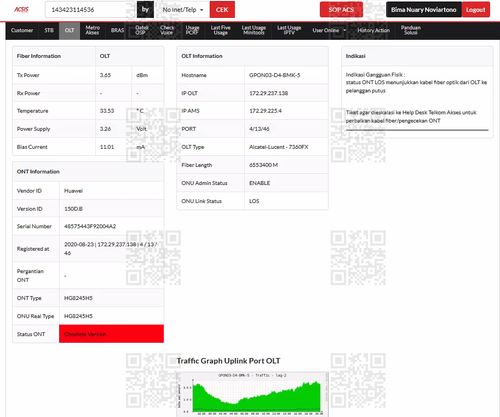Switch to the Customer tab

coord(22,30)
